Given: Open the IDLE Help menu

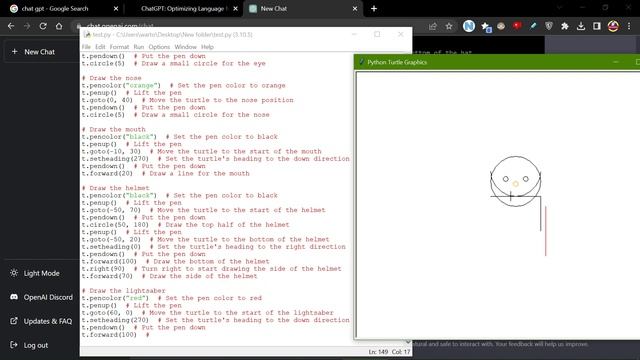Looking at the screenshot, I should click(x=207, y=47).
